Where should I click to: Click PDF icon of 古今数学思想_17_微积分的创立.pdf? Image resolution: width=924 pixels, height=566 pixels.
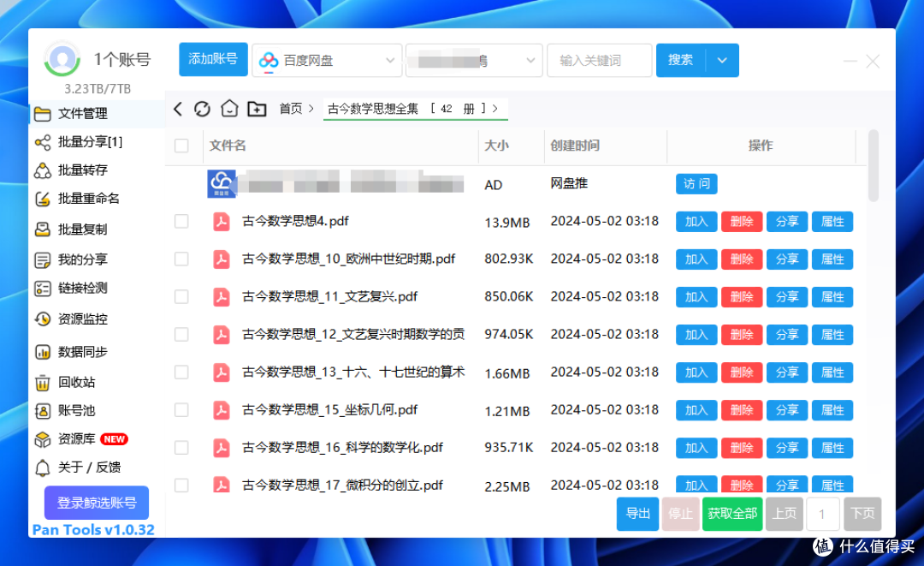pyautogui.click(x=222, y=486)
